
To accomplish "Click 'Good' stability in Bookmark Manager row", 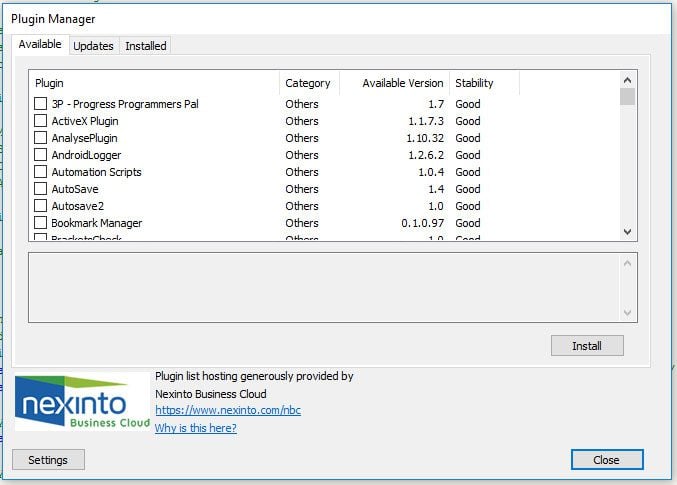I will [468, 223].
